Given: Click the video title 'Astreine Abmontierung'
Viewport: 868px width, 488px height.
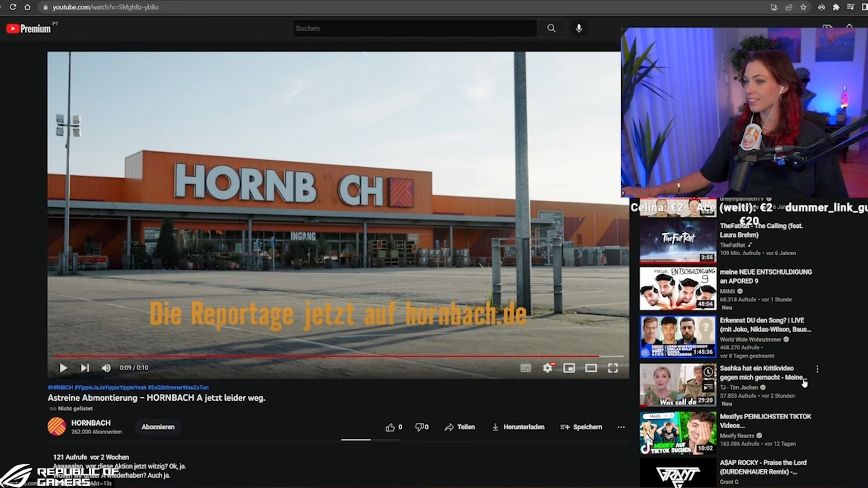Looking at the screenshot, I should [156, 398].
